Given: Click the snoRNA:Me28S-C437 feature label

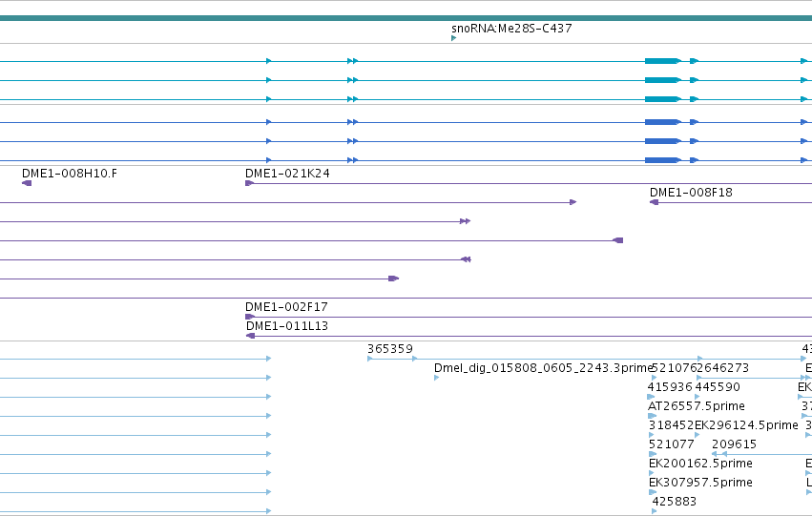Looking at the screenshot, I should (511, 29).
